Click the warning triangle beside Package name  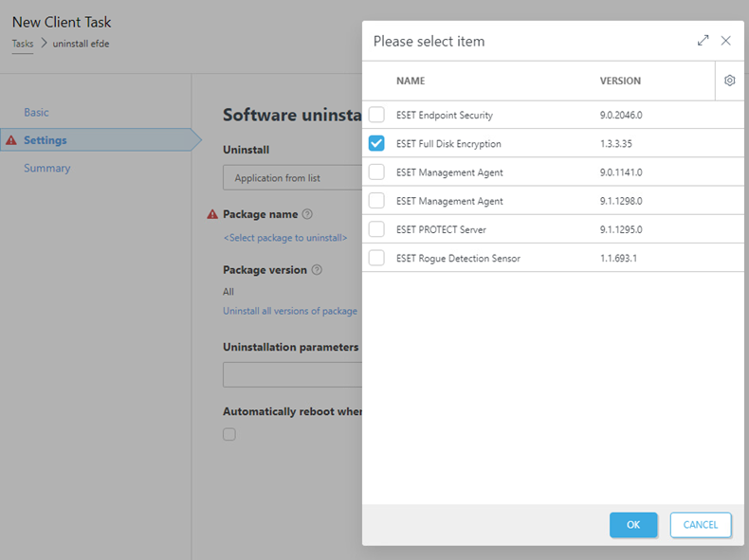[212, 214]
